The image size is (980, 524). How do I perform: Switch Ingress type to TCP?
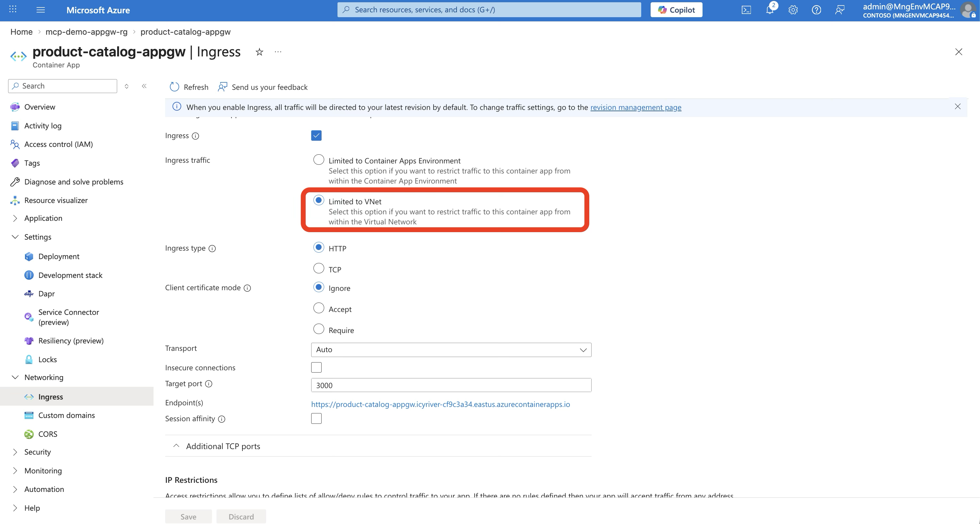(318, 268)
